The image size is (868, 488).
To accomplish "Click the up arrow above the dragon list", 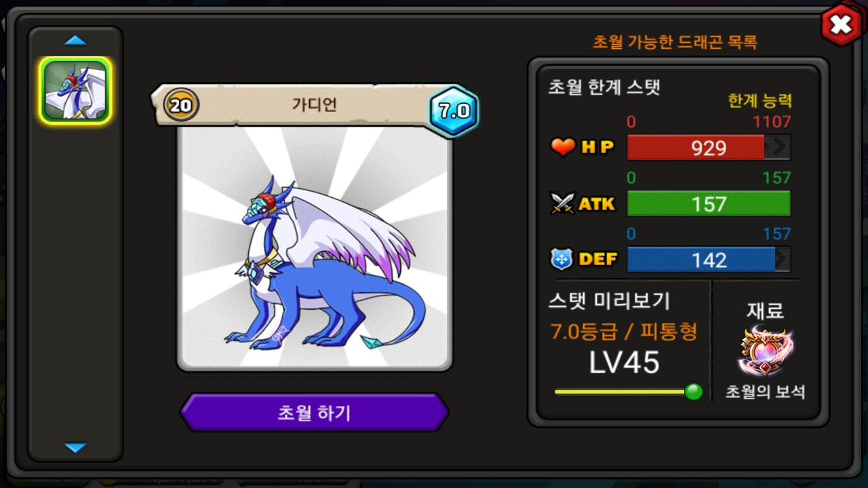I will pos(75,41).
